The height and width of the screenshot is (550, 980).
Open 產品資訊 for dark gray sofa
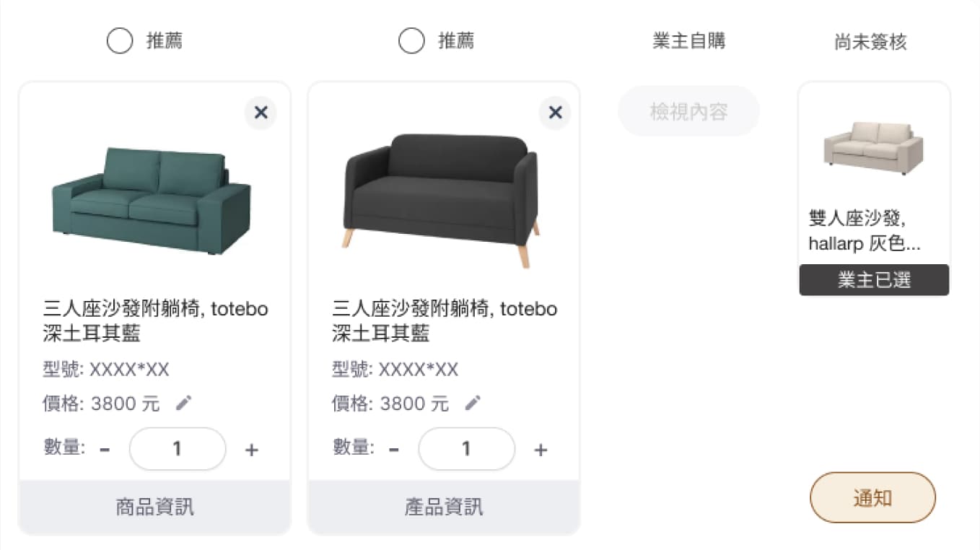tap(444, 507)
